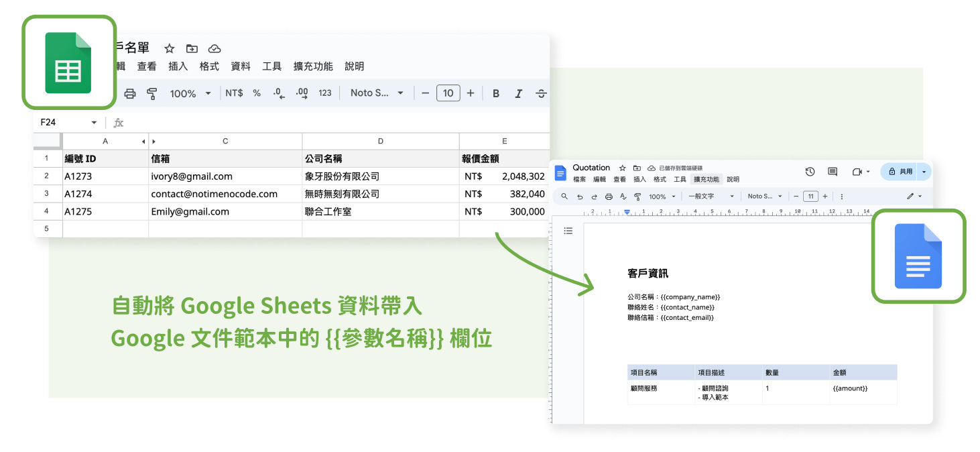The height and width of the screenshot is (452, 980).
Task: Click the move-to-folder icon in Sheets
Action: click(192, 48)
